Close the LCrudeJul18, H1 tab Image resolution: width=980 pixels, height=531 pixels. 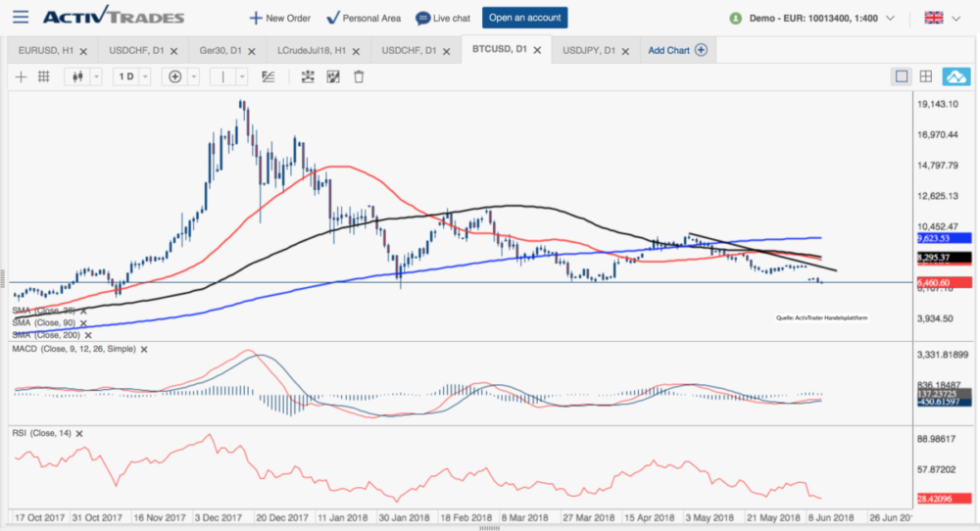(x=357, y=51)
